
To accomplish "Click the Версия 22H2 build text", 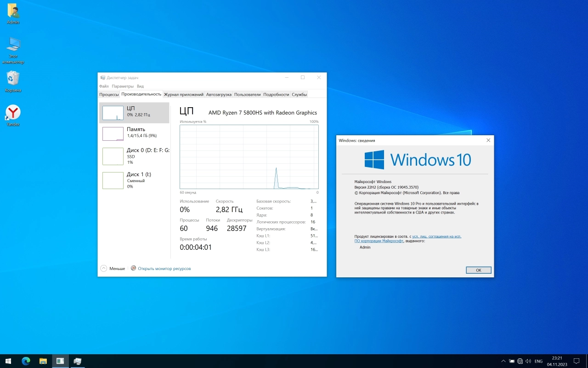I will pos(386,187).
